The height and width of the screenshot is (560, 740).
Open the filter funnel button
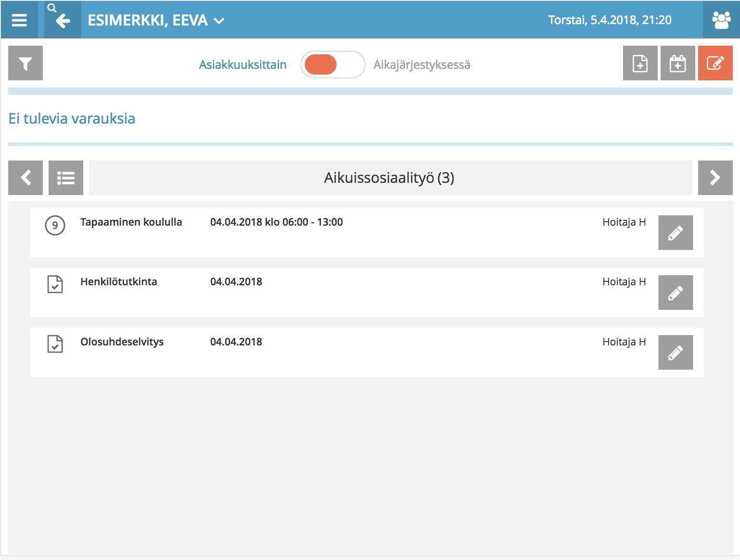tap(26, 63)
